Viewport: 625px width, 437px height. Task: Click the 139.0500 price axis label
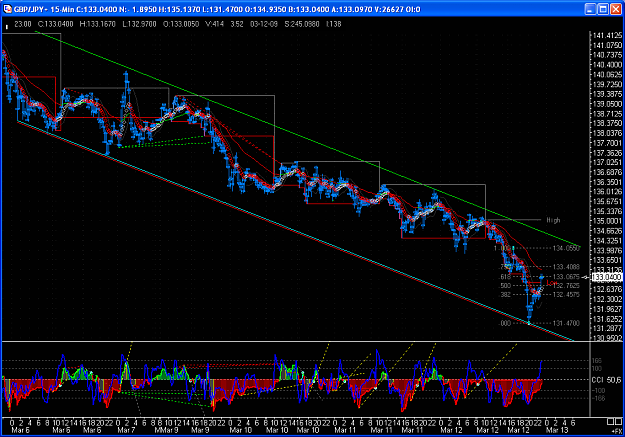607,104
